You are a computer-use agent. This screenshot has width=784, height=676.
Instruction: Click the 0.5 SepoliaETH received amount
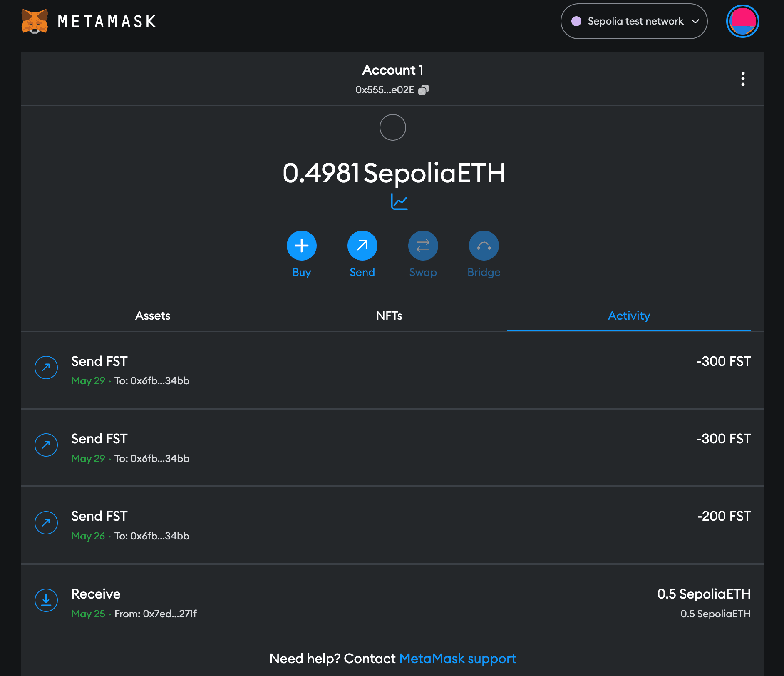[704, 594]
